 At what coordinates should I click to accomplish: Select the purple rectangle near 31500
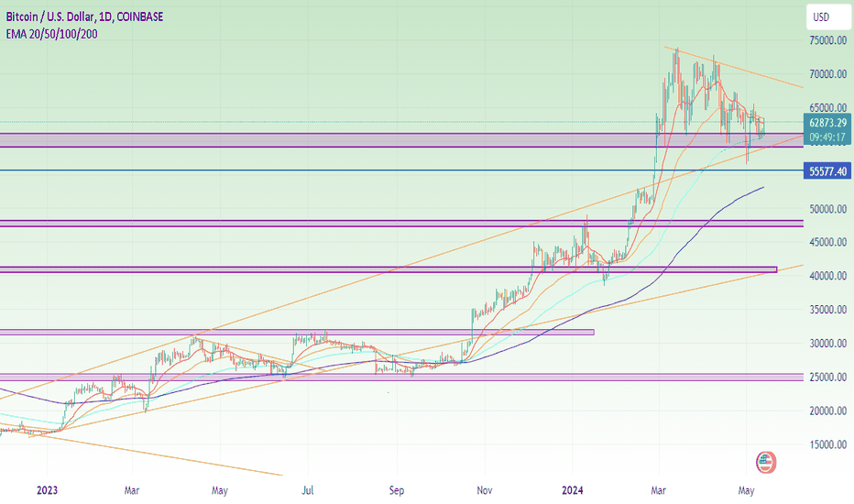[297, 332]
